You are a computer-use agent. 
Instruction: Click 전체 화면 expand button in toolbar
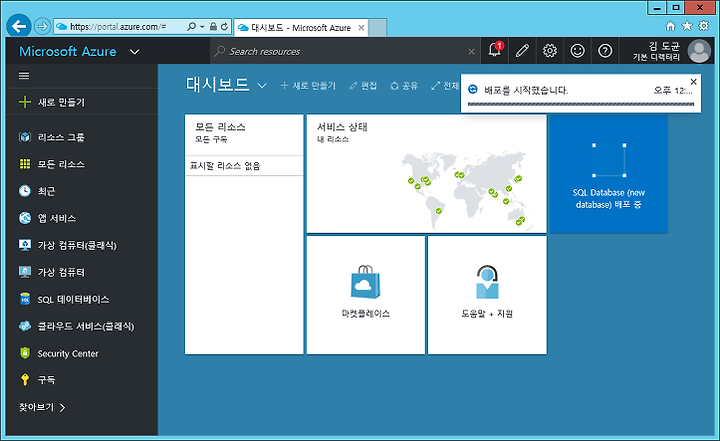[x=445, y=85]
